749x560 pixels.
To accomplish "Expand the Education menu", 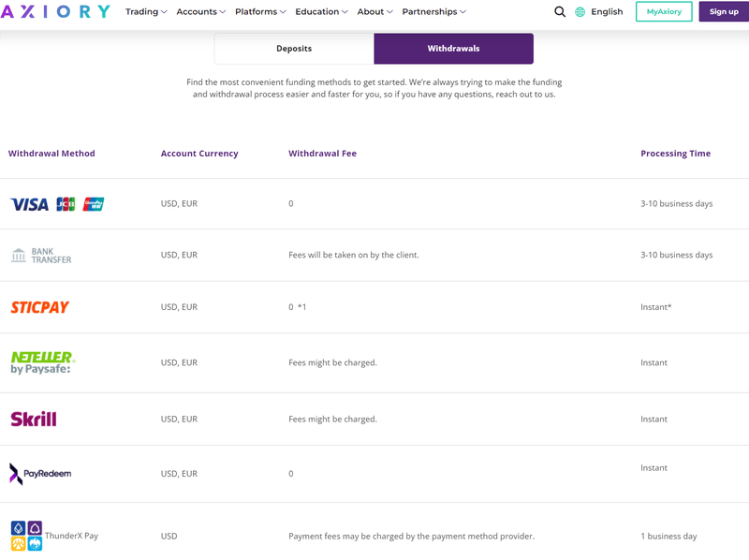I will (x=321, y=12).
